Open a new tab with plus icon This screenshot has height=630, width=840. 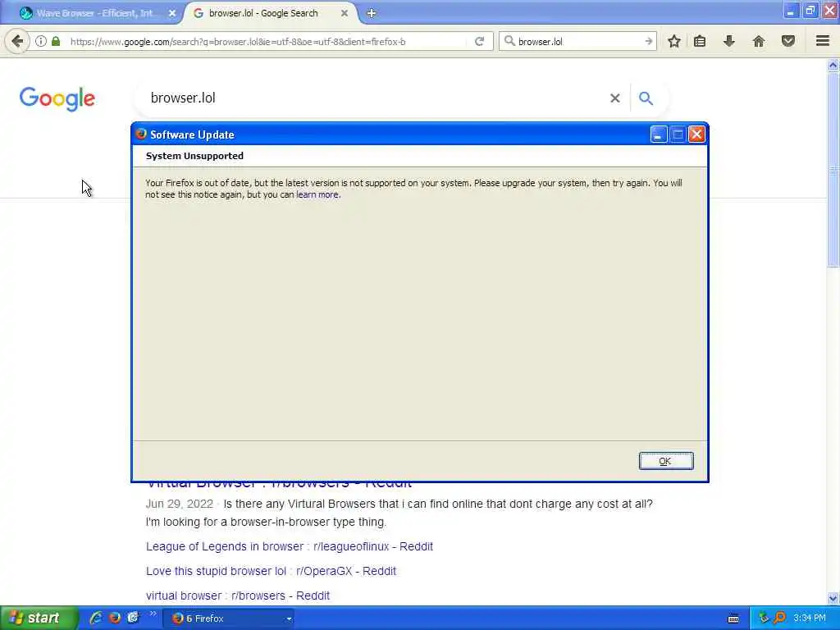(x=372, y=13)
